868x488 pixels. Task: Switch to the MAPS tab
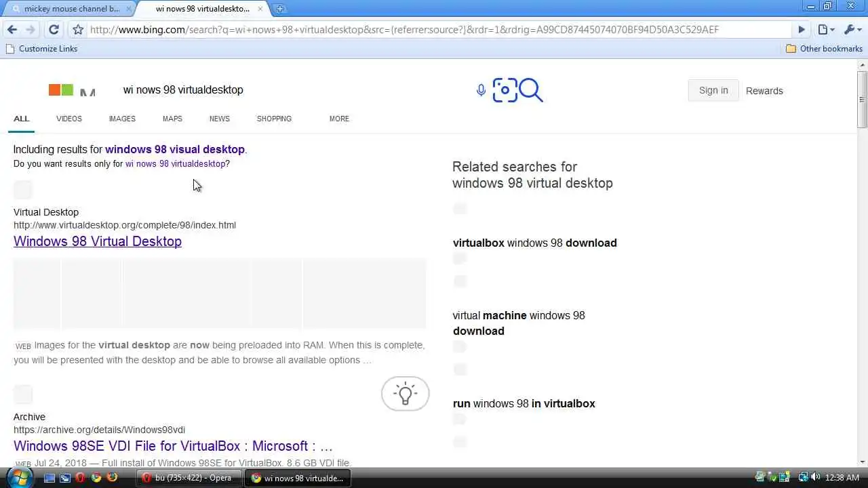click(x=172, y=119)
